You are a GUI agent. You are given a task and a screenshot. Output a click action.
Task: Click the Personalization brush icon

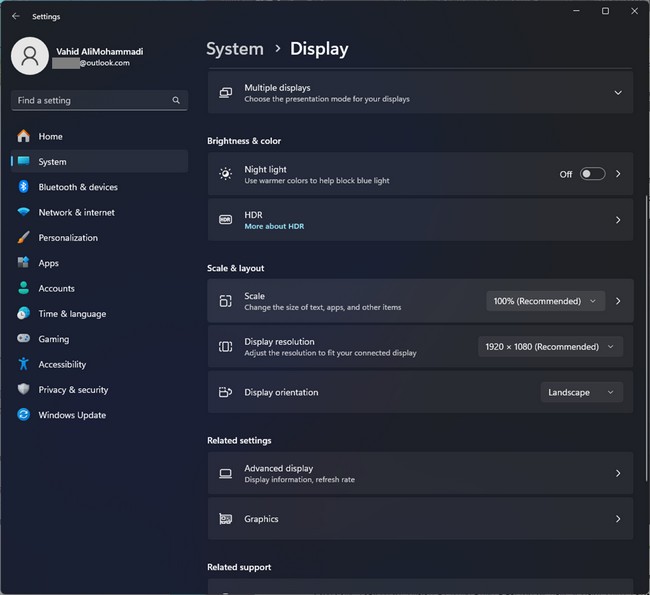coord(24,237)
